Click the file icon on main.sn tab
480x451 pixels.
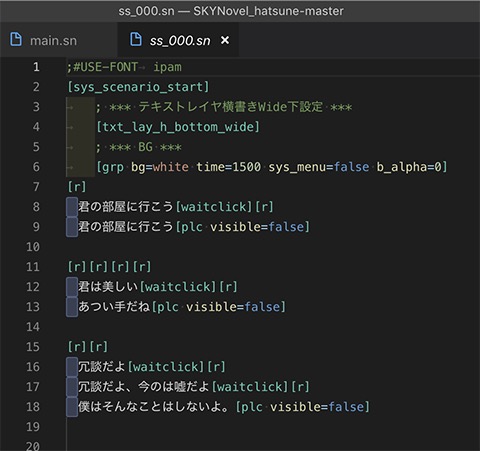[16, 39]
